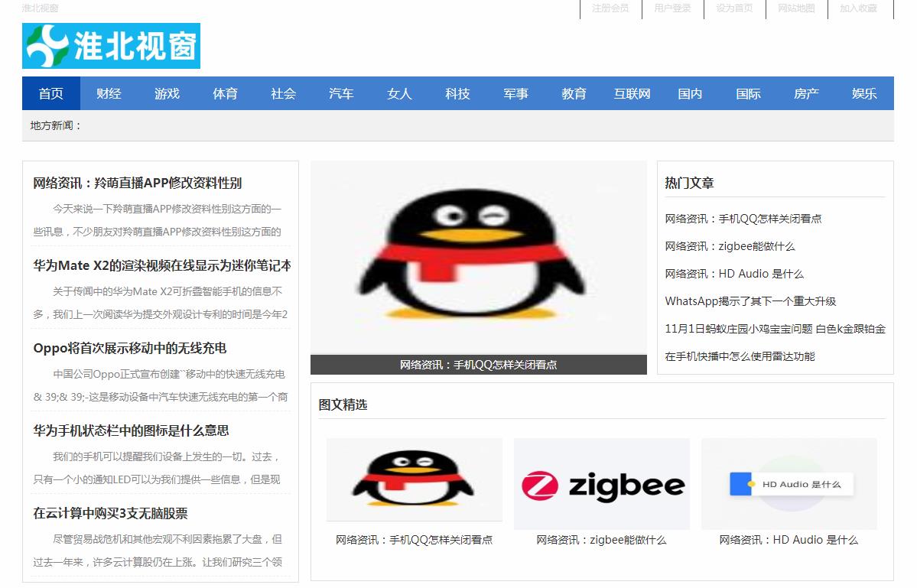Visit the 教育 section
The image size is (917, 588).
[x=574, y=93]
